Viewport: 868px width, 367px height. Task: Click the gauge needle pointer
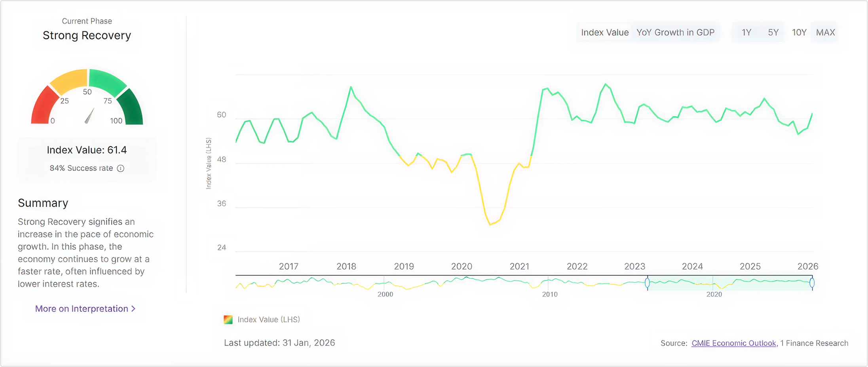pos(90,116)
